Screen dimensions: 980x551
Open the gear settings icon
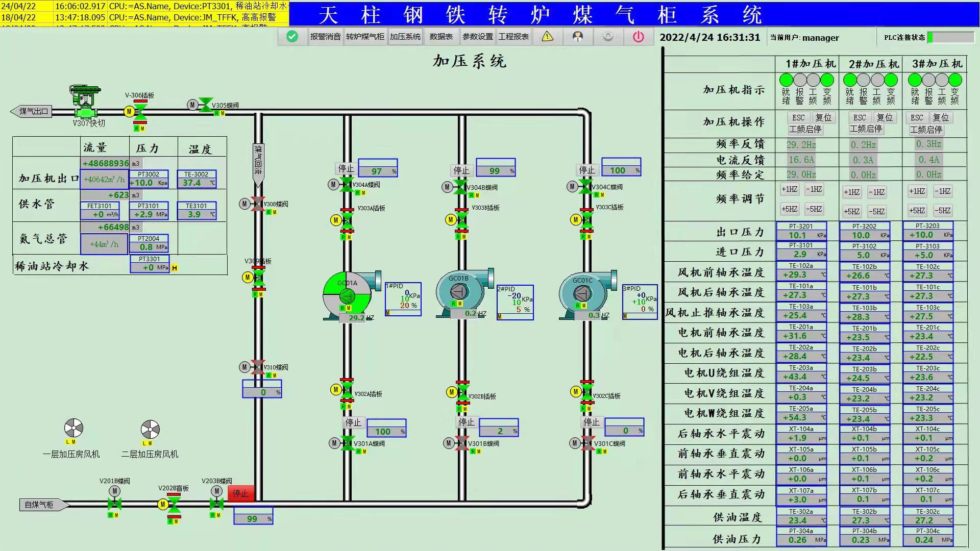(x=607, y=37)
